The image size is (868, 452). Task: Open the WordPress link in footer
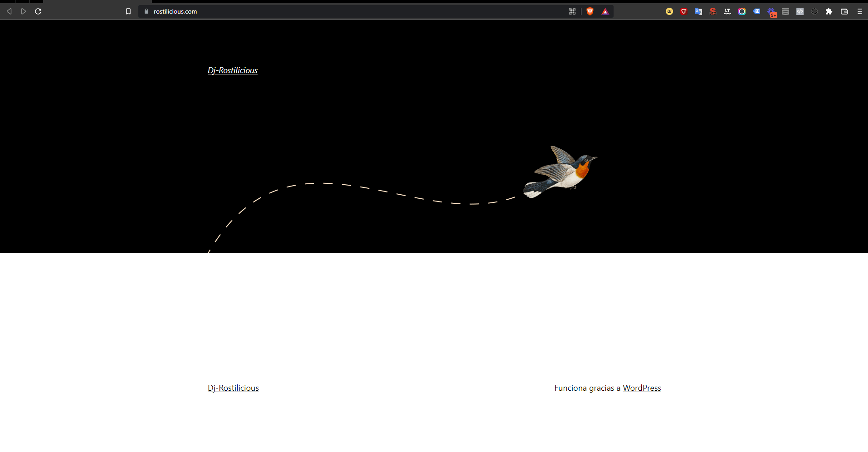642,388
